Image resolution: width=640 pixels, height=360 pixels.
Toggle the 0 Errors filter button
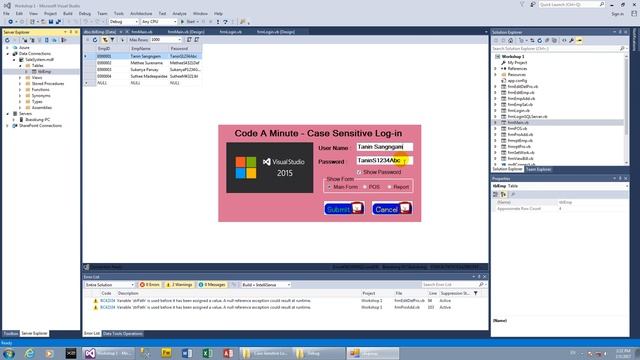(x=149, y=284)
